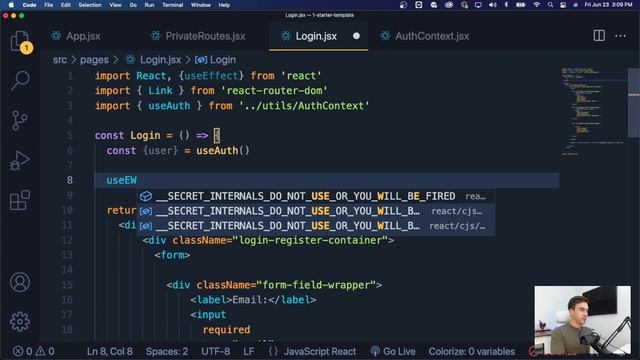Switch to the AuthContext.jsx tab
Screen dimensions: 640x360
[425, 36]
